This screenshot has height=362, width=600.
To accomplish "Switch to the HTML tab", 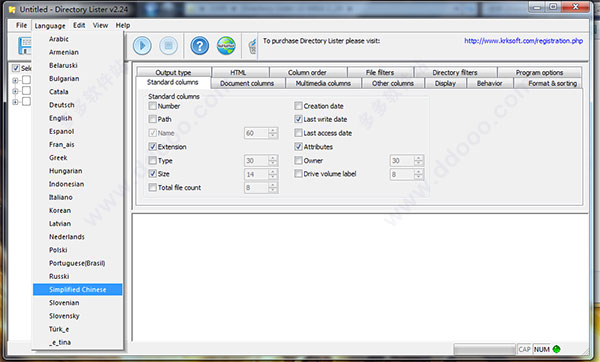I will click(240, 72).
